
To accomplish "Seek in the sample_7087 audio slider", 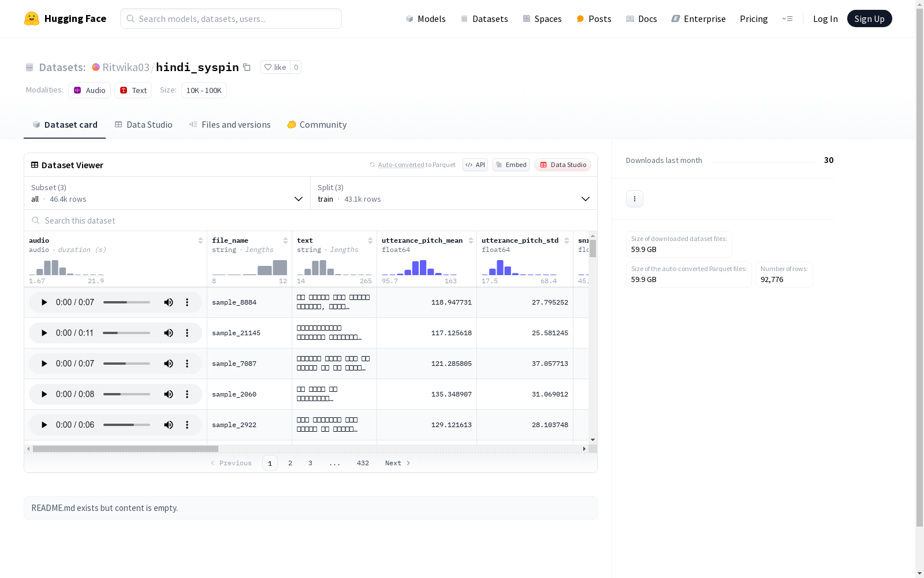I will (126, 364).
